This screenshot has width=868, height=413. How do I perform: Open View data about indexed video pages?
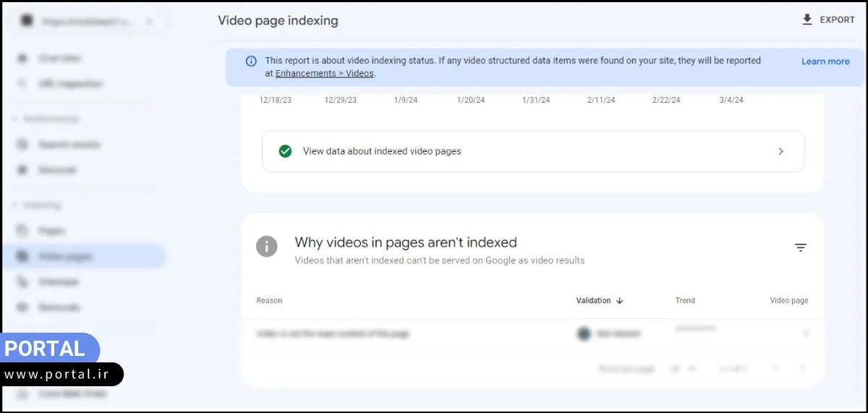533,151
